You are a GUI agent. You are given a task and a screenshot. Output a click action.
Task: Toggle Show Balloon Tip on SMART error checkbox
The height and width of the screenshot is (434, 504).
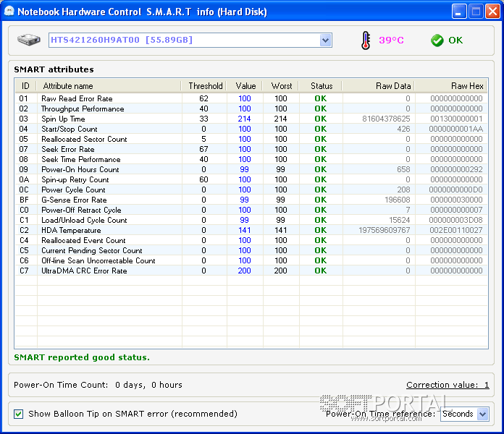click(x=19, y=414)
